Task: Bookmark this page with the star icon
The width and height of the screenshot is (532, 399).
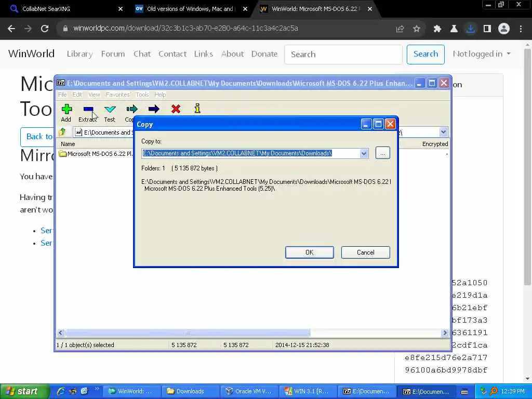Action: [417, 29]
